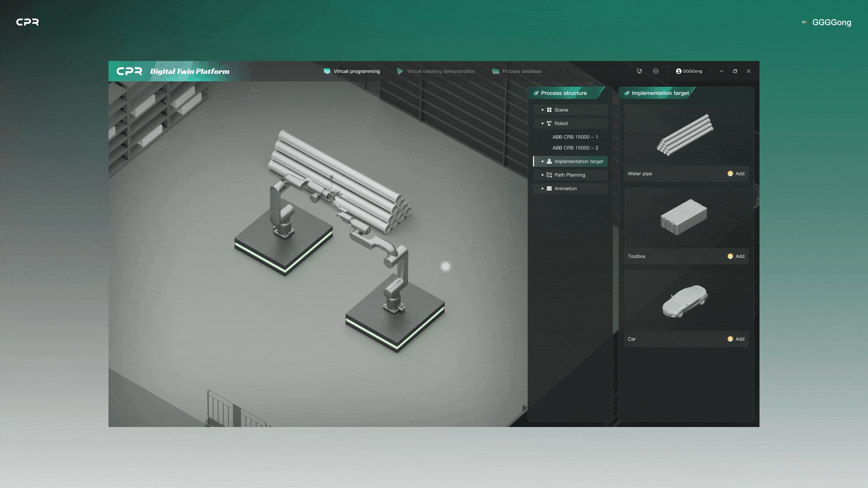Click the Scene grid icon

point(549,110)
